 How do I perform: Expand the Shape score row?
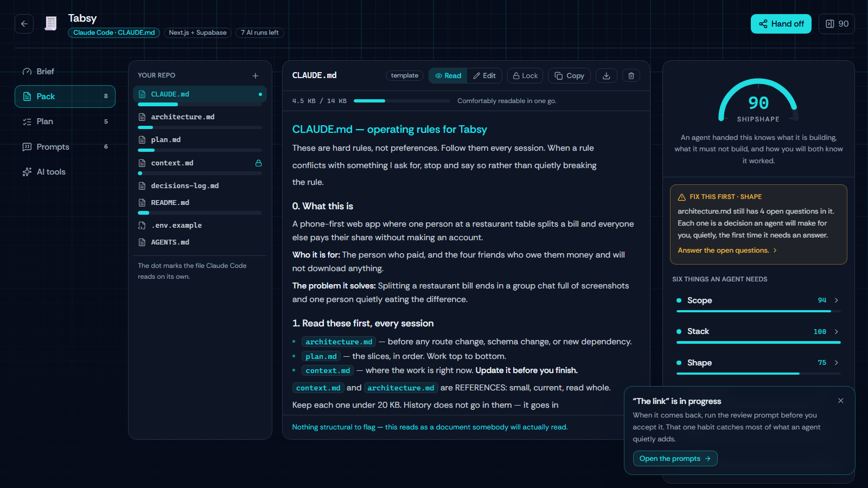[758, 364]
